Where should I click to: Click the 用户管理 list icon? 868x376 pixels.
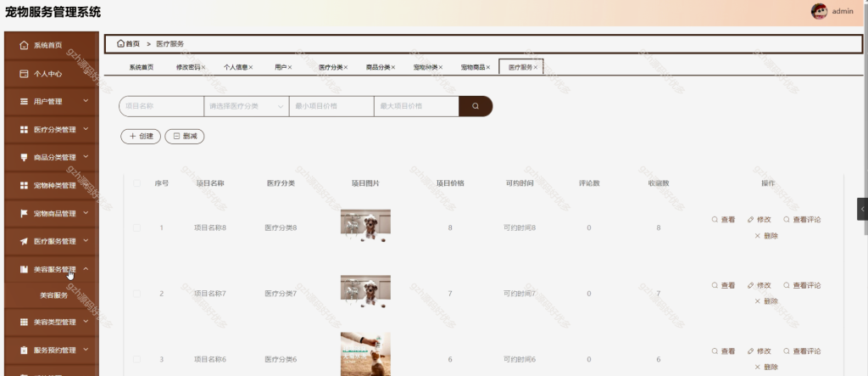[24, 102]
